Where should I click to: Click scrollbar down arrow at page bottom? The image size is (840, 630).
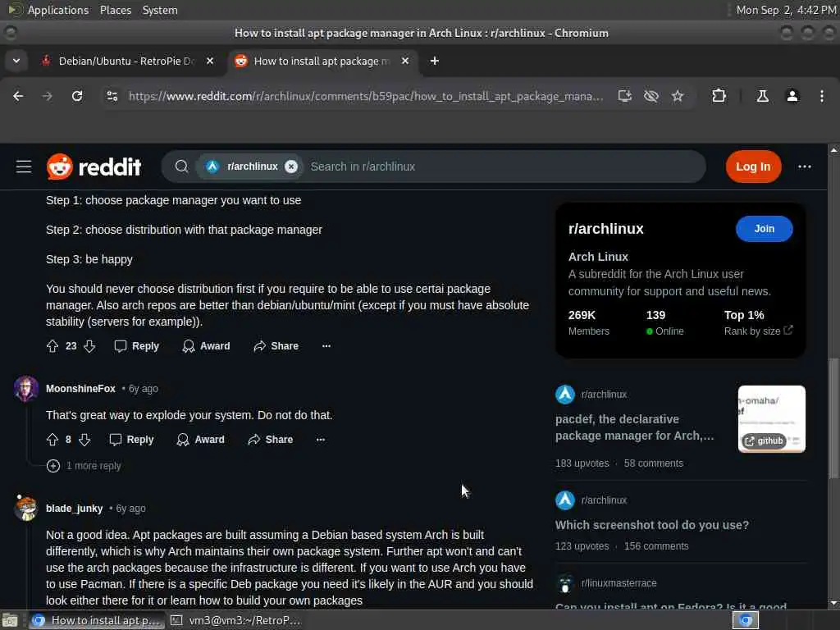point(833,603)
